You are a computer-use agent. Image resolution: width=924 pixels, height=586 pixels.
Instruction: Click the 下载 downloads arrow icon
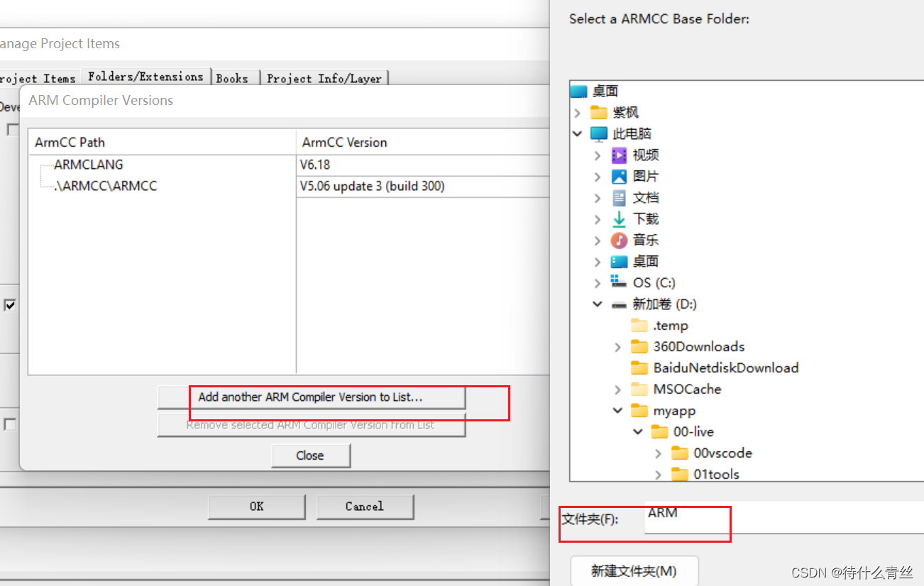620,219
